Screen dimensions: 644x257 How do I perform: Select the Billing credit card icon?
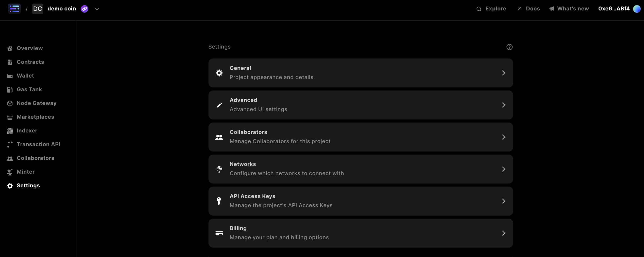219,233
